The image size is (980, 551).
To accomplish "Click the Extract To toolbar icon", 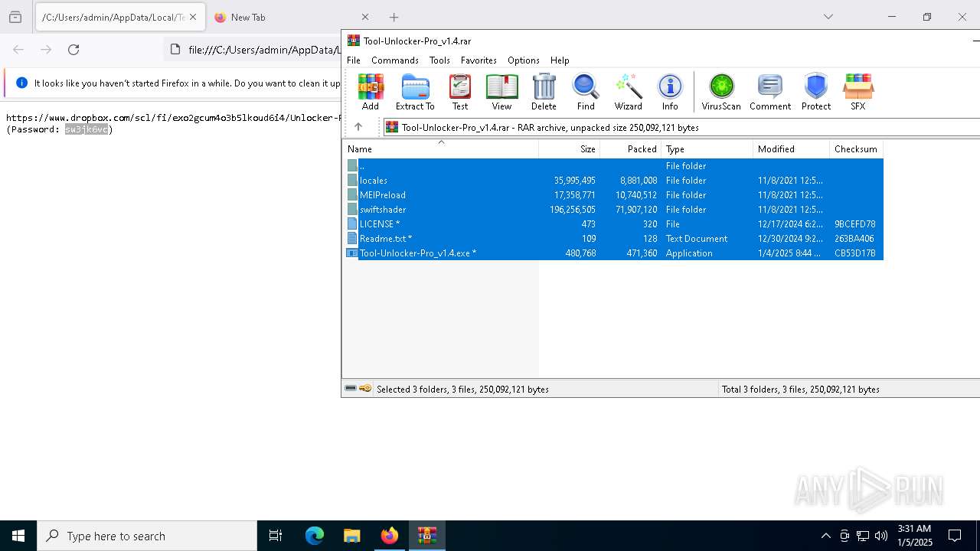I will coord(415,93).
